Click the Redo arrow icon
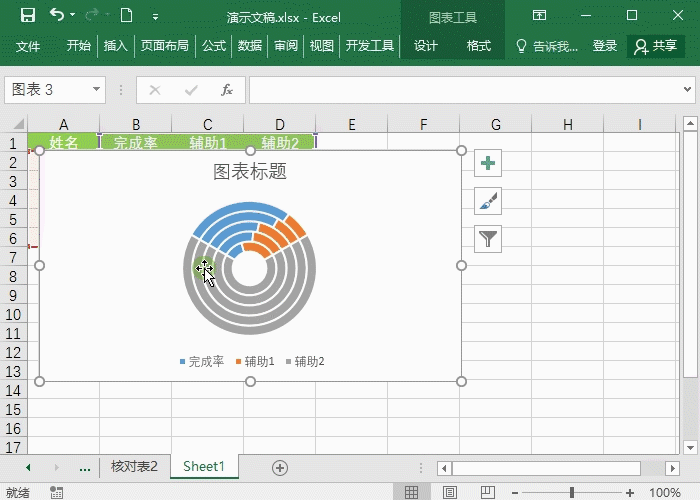 click(92, 15)
